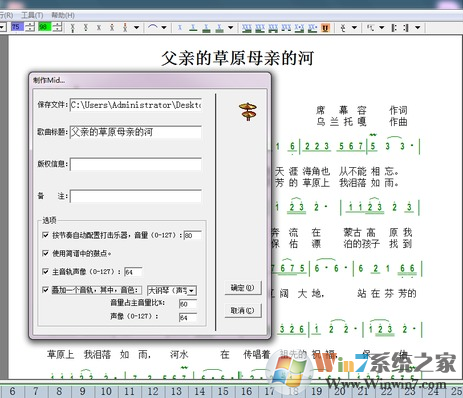The height and width of the screenshot is (398, 463).
Task: Click the 主音轨声像 value field 64
Action: pyautogui.click(x=133, y=272)
